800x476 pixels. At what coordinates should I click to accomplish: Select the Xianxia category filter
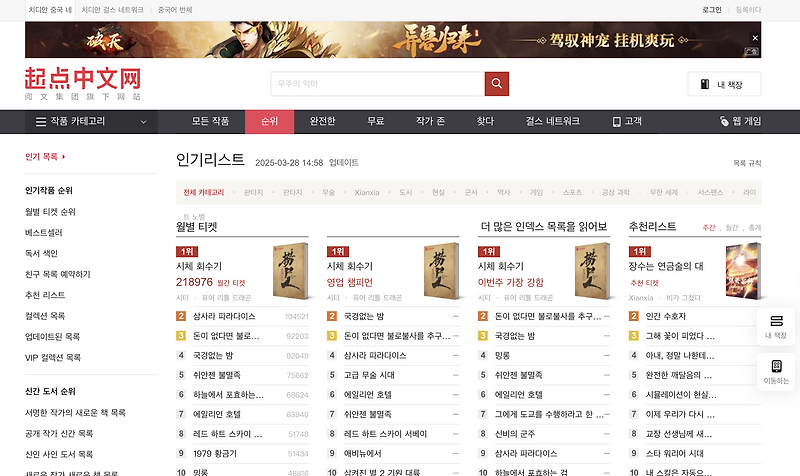pyautogui.click(x=367, y=192)
